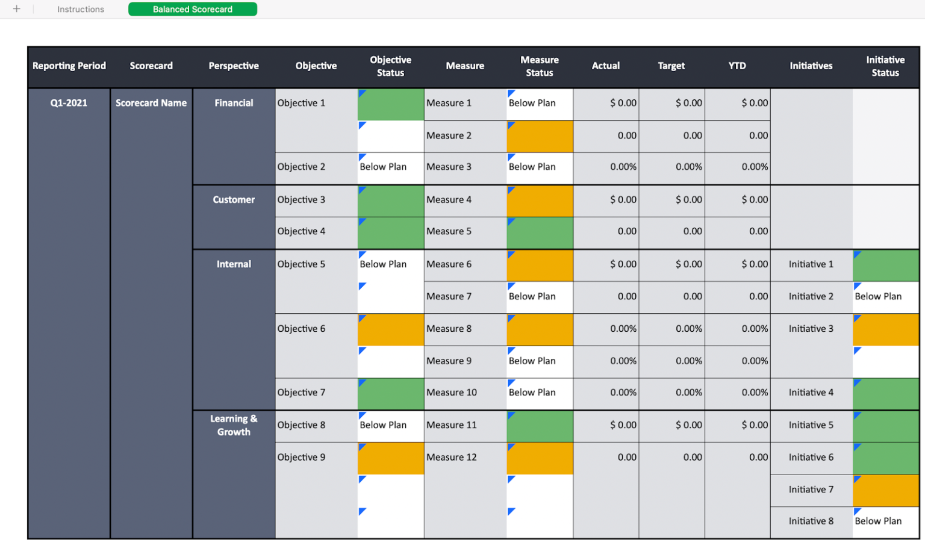Open Initiative 2's Below Plan dropdown
Screen dimensions: 925x560
pos(884,296)
